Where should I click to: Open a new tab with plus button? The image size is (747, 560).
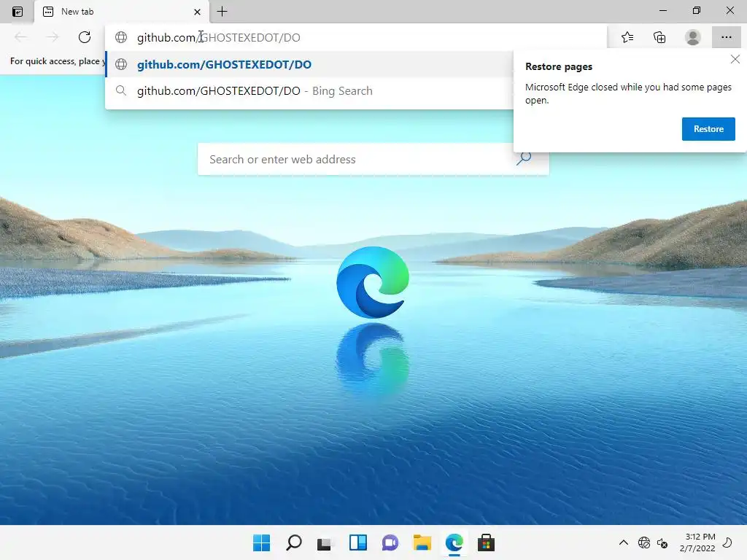click(x=222, y=12)
